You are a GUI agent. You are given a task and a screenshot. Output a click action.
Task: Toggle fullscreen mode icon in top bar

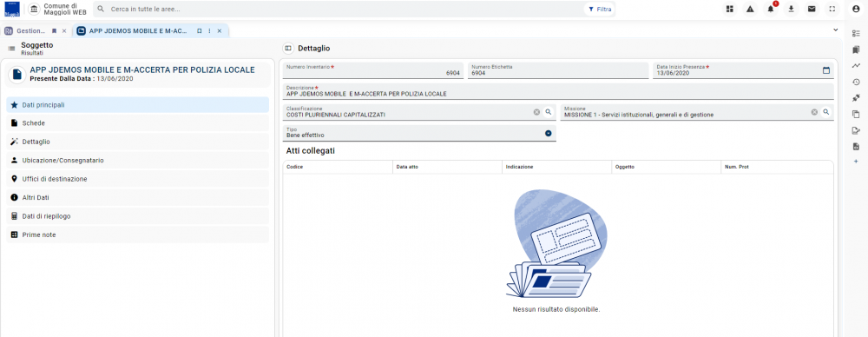pyautogui.click(x=832, y=9)
